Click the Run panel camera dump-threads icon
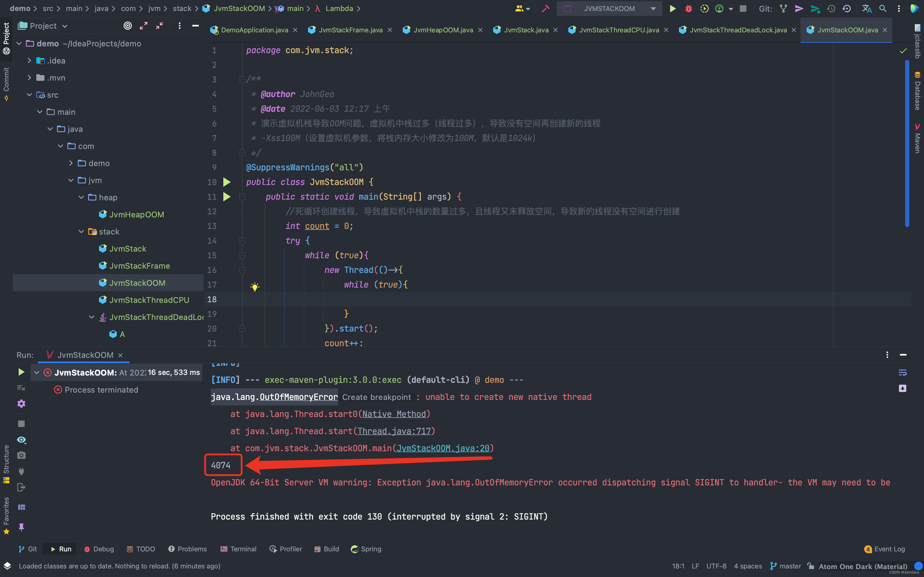The image size is (924, 577). tap(21, 455)
